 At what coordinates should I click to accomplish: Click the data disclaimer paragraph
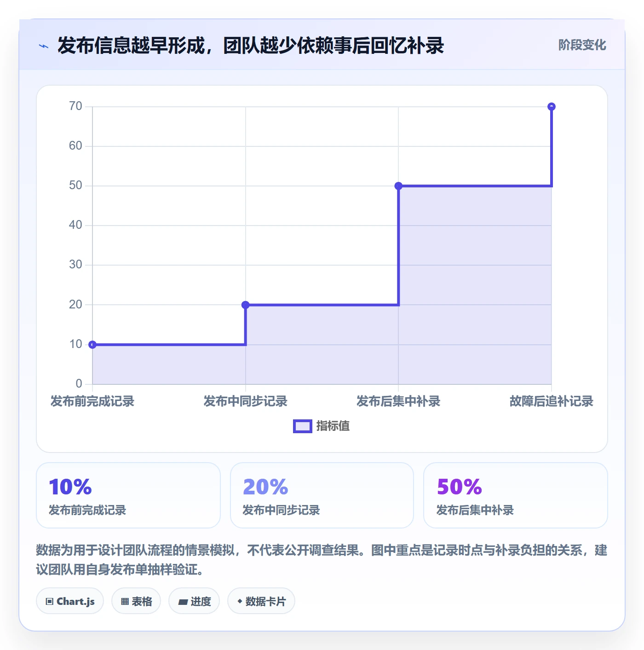click(322, 560)
